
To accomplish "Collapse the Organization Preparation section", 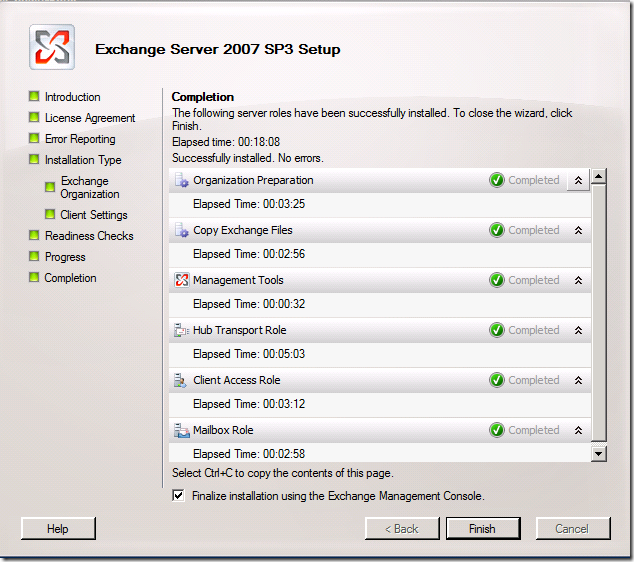I will pyautogui.click(x=578, y=180).
